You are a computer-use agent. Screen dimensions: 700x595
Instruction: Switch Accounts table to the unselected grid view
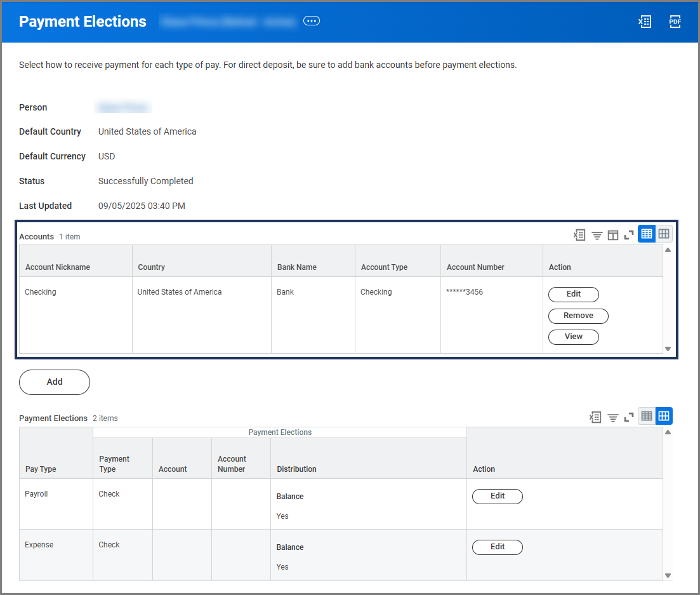click(x=664, y=234)
